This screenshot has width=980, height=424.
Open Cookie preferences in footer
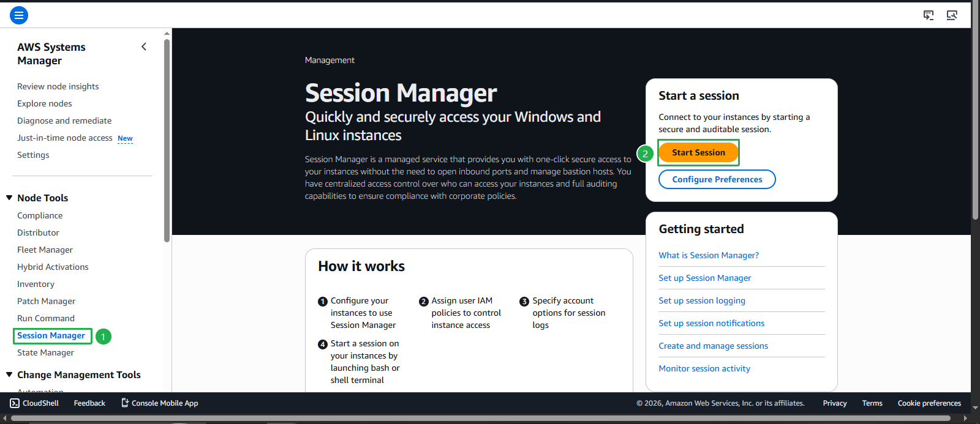tap(929, 403)
